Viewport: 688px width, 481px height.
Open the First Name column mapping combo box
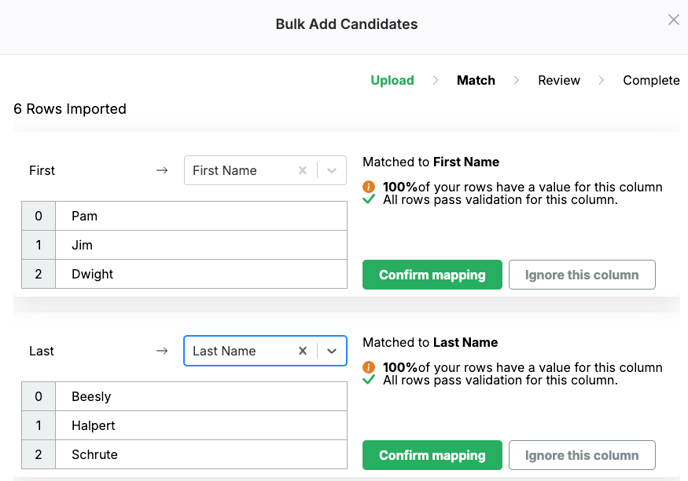click(240, 171)
